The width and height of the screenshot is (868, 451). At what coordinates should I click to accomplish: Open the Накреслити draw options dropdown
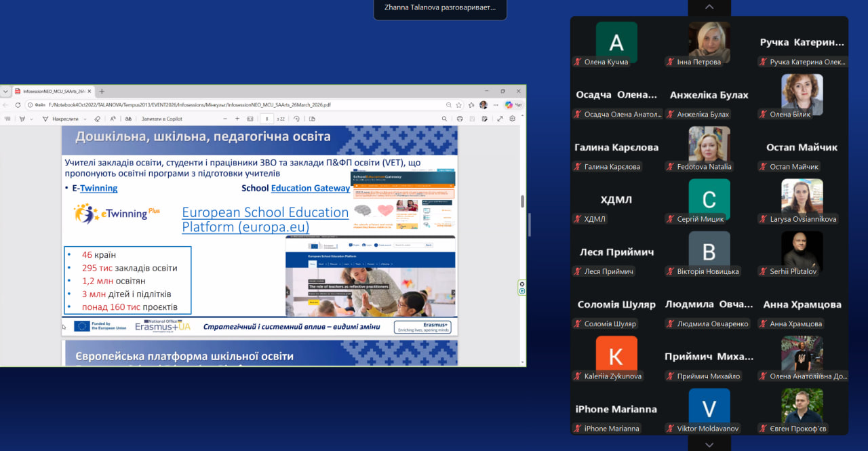[x=85, y=119]
